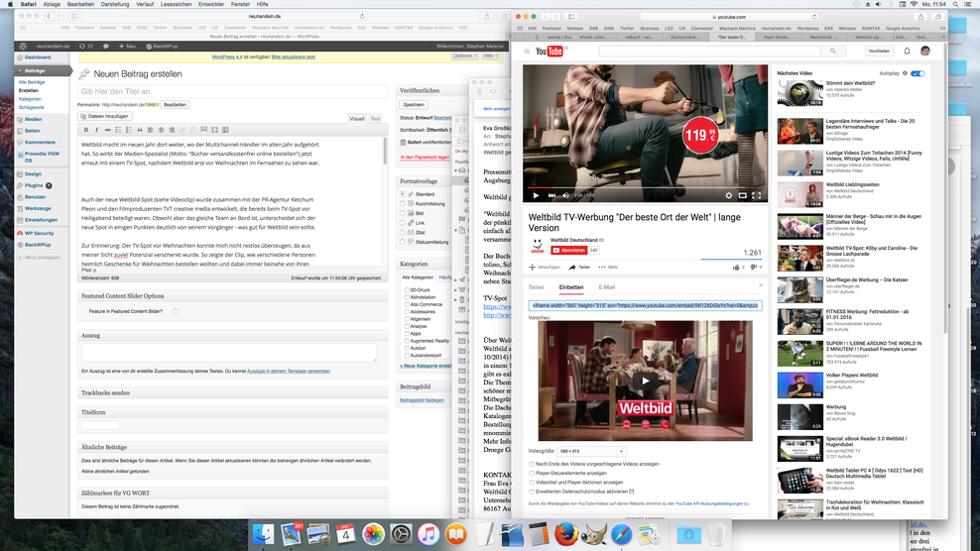980x551 pixels.
Task: Like the Weltbild video with thumbs up
Action: click(x=736, y=268)
